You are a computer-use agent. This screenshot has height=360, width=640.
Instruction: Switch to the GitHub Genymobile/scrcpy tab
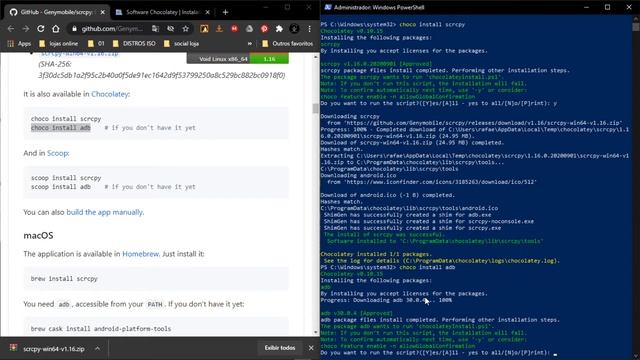pyautogui.click(x=56, y=12)
